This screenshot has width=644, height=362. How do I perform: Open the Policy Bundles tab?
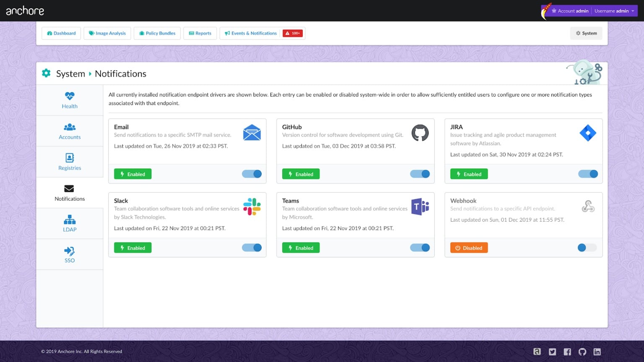pyautogui.click(x=157, y=33)
